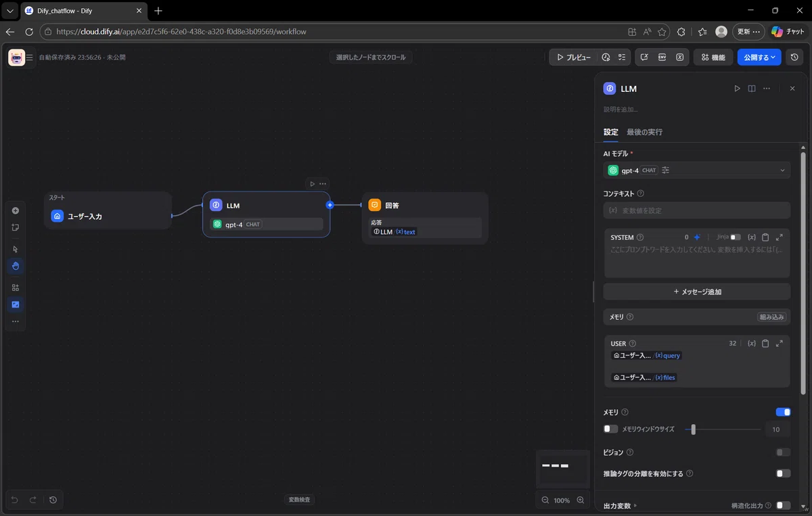Copy the USER prompt with clipboard icon
Image resolution: width=812 pixels, height=516 pixels.
(765, 344)
